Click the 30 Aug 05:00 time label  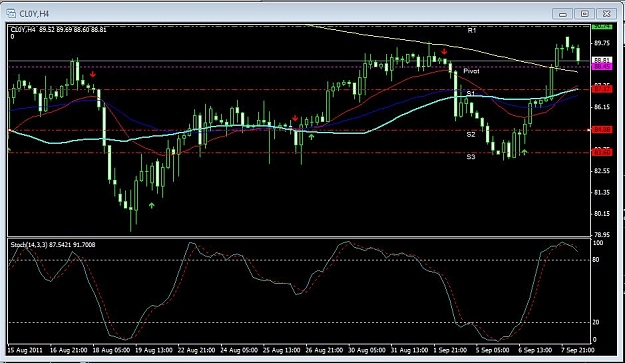pyautogui.click(x=367, y=350)
